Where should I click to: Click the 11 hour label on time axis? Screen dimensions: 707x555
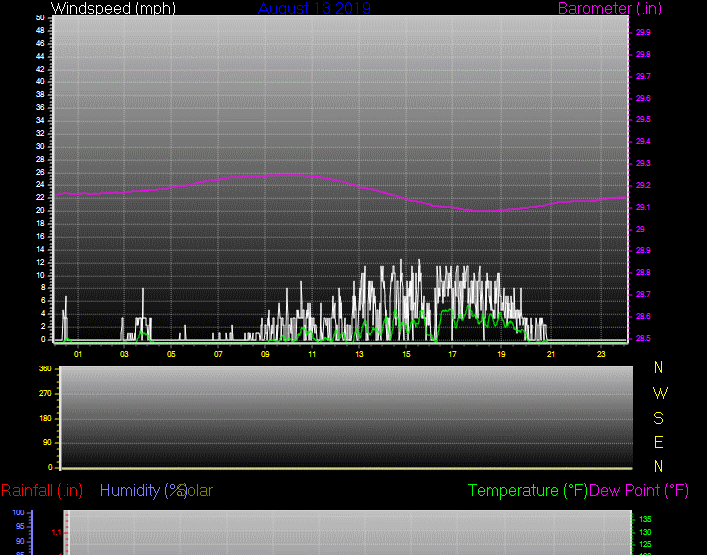click(x=312, y=354)
